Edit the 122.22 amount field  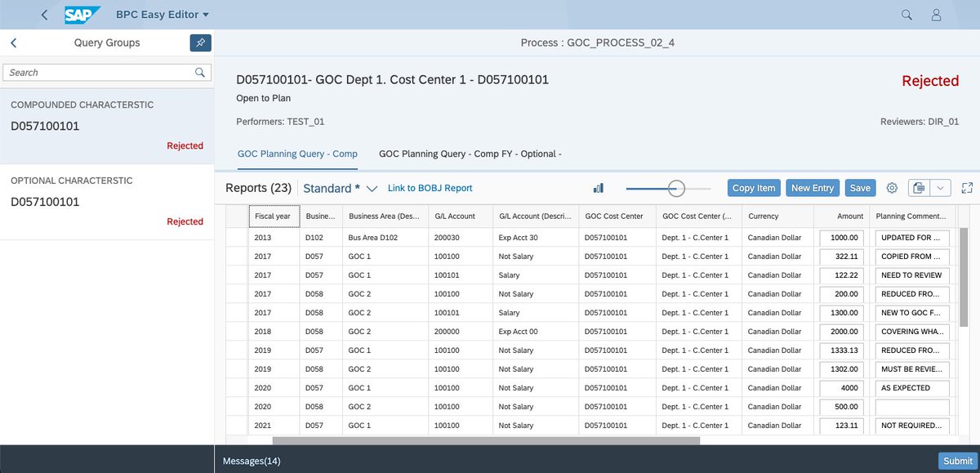(x=841, y=275)
